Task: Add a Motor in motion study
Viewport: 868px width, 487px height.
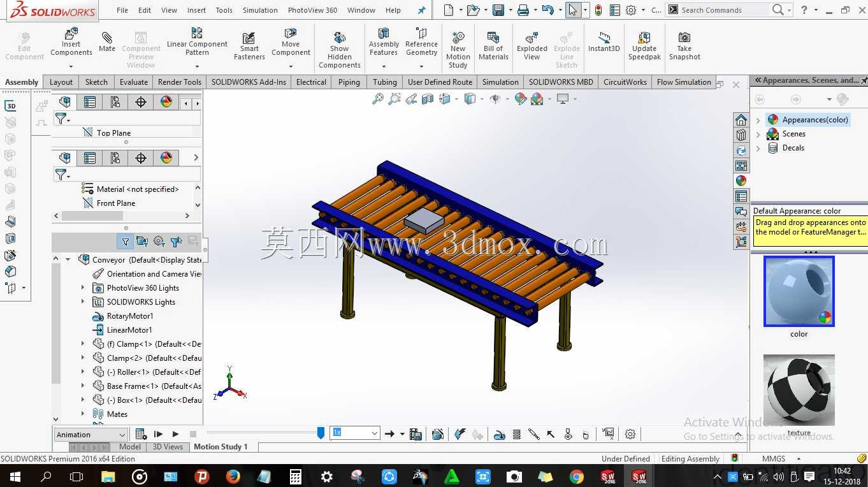Action: click(500, 434)
